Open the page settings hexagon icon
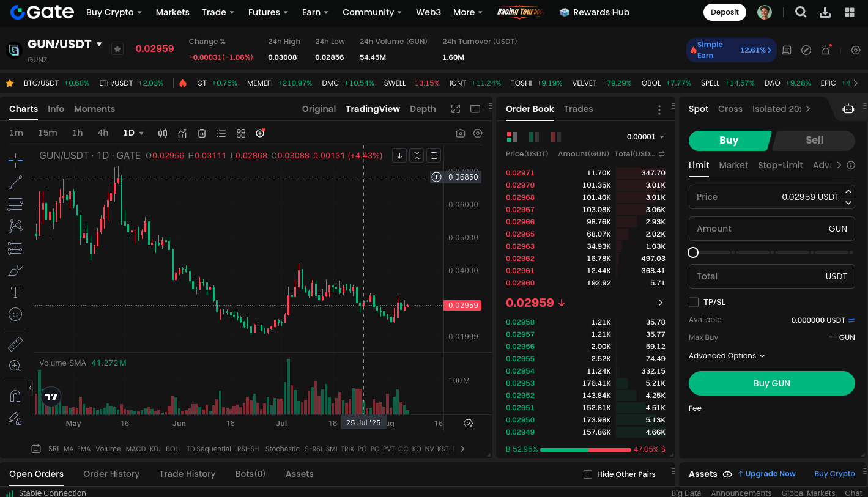The width and height of the screenshot is (868, 497). coord(856,50)
